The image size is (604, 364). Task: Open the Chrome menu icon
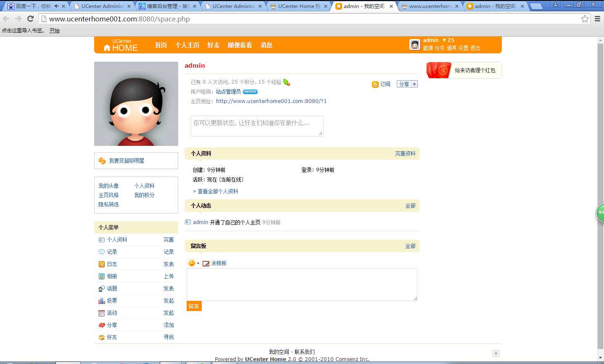click(597, 18)
